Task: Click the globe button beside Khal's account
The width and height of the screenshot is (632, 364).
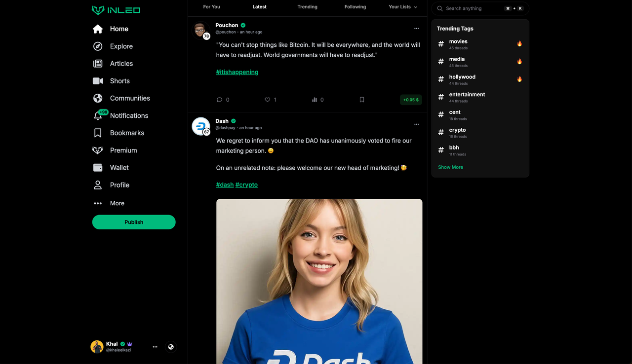Action: (171, 347)
